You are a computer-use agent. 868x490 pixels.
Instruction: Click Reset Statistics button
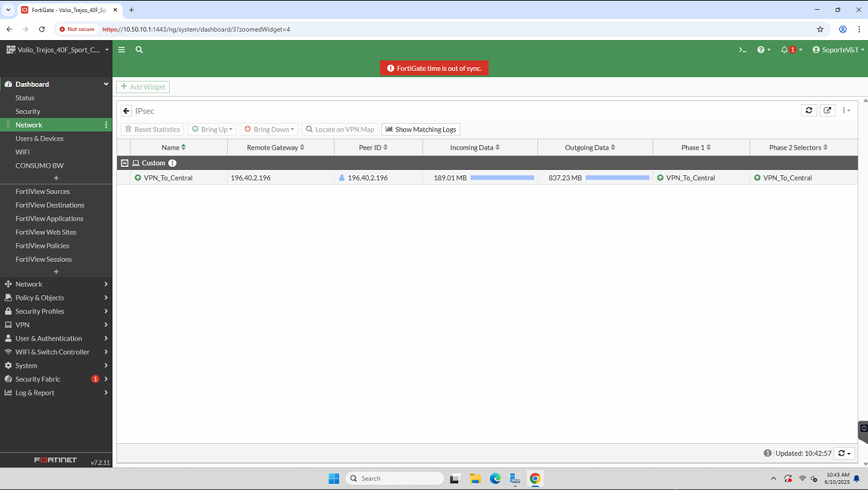pyautogui.click(x=152, y=130)
